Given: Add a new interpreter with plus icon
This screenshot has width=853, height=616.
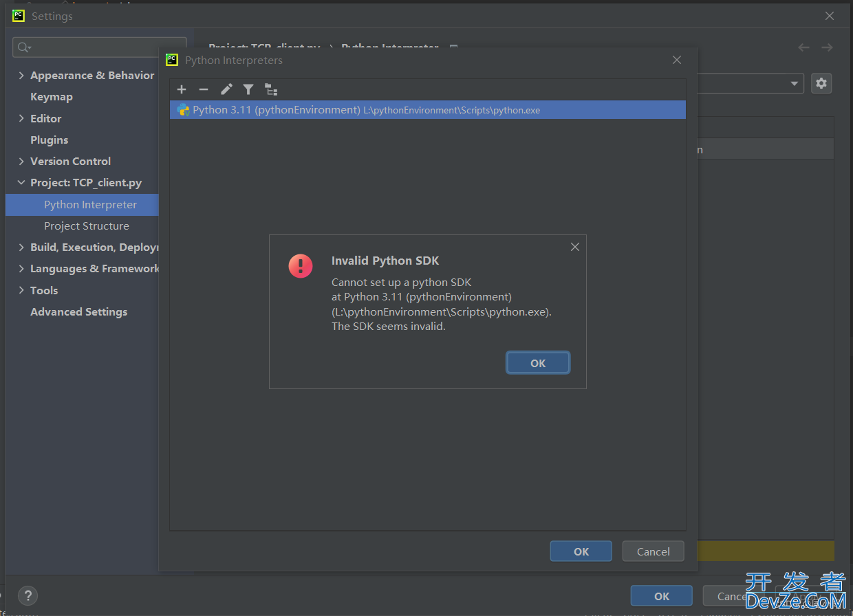Looking at the screenshot, I should (x=182, y=89).
